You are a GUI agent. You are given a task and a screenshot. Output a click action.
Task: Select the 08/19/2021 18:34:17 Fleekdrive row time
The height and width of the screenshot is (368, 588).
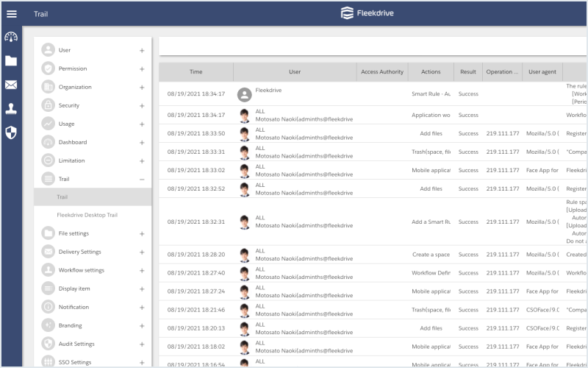pyautogui.click(x=196, y=94)
